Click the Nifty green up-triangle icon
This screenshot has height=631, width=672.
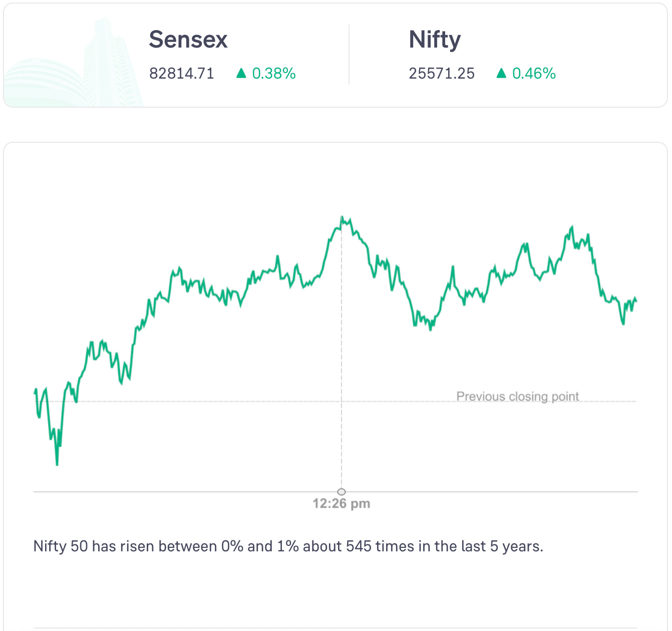501,74
